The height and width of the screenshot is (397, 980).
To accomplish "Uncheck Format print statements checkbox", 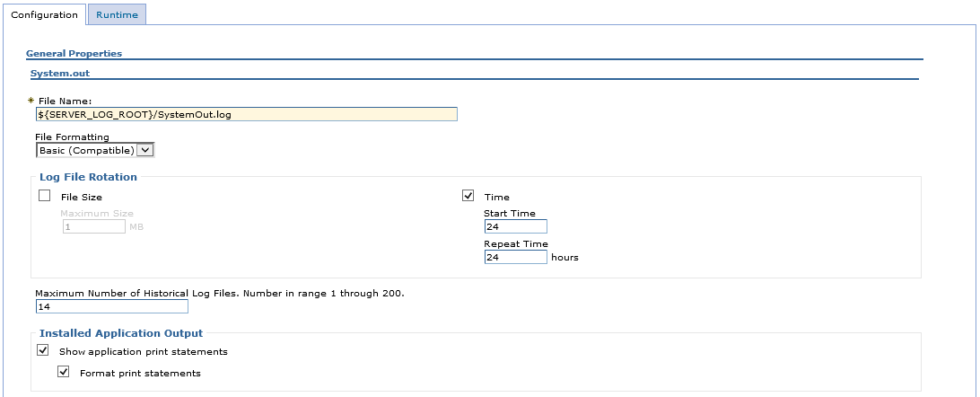I will click(63, 372).
